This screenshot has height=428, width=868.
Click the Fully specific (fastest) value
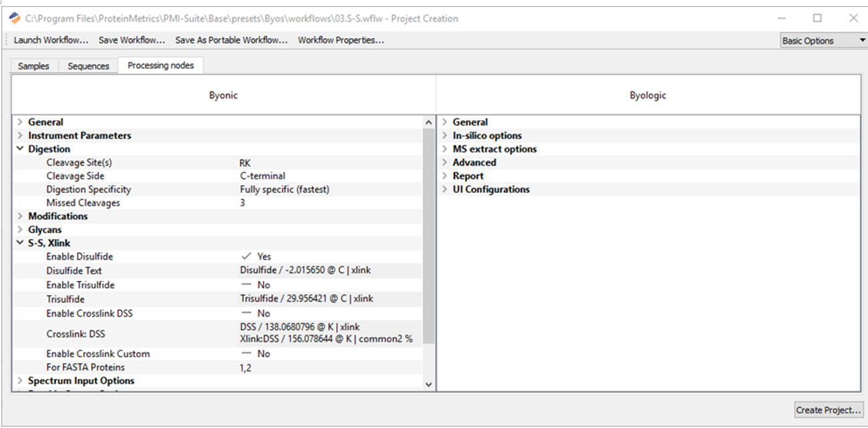(285, 190)
